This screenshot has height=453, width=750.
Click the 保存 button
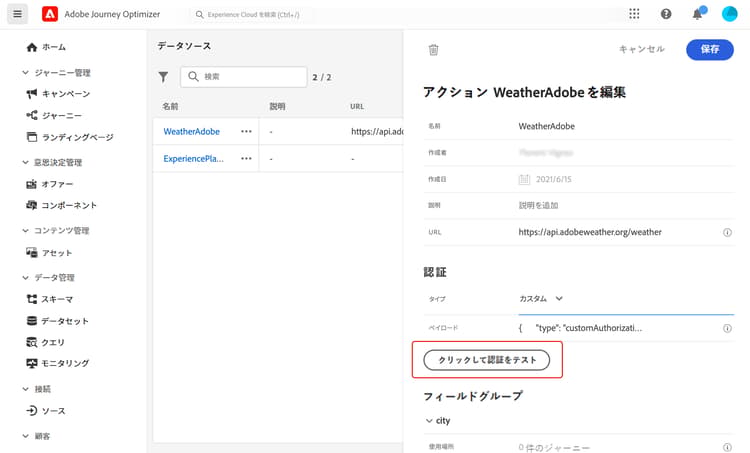710,49
